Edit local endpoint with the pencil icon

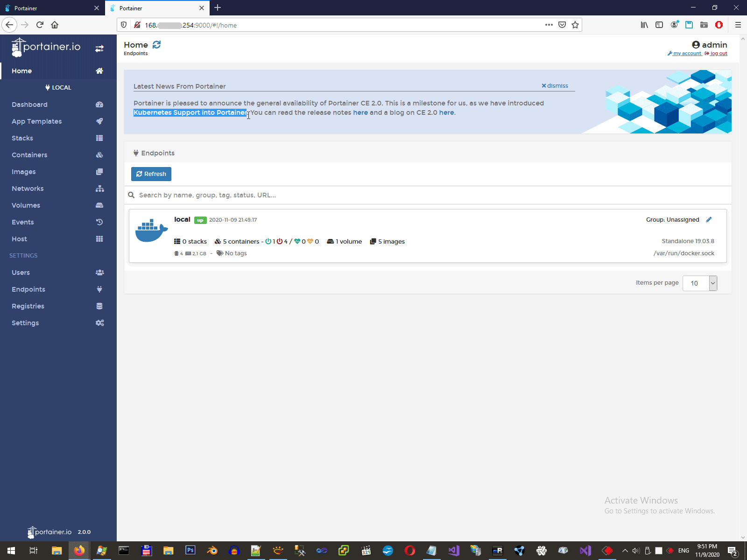pyautogui.click(x=709, y=220)
